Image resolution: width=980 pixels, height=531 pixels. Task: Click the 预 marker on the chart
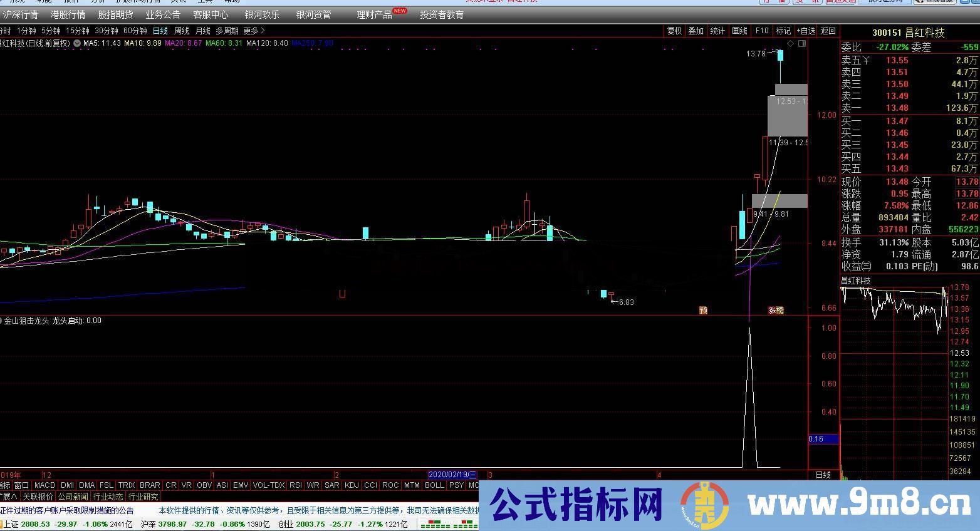pos(703,310)
